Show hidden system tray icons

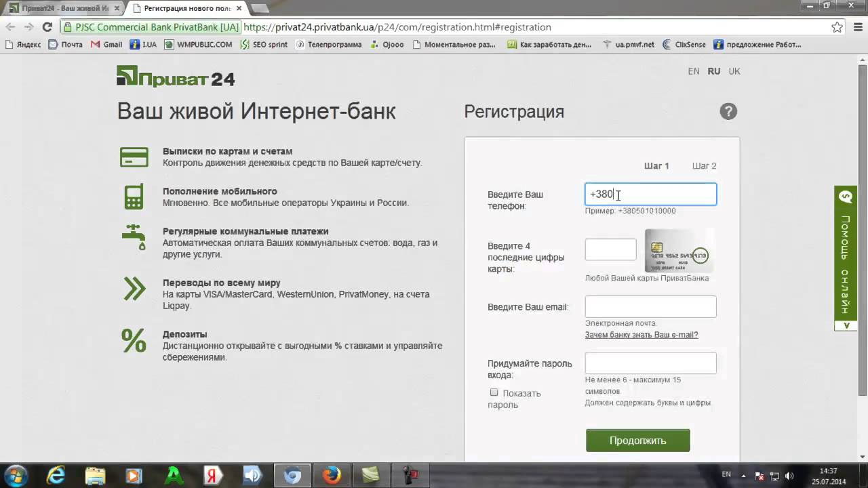pyautogui.click(x=743, y=476)
